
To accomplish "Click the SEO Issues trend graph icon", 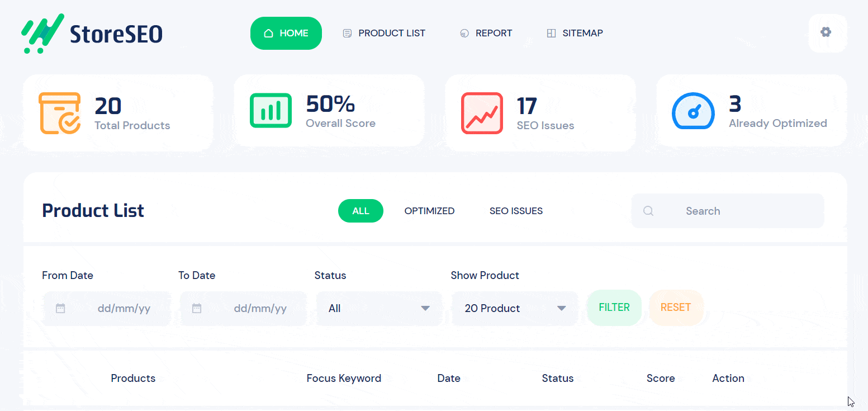I will point(482,114).
